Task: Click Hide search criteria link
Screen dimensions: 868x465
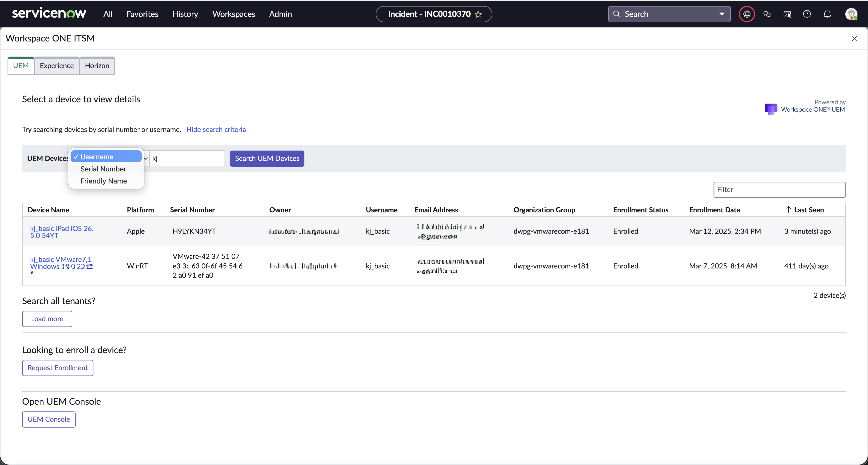Action: (x=216, y=129)
